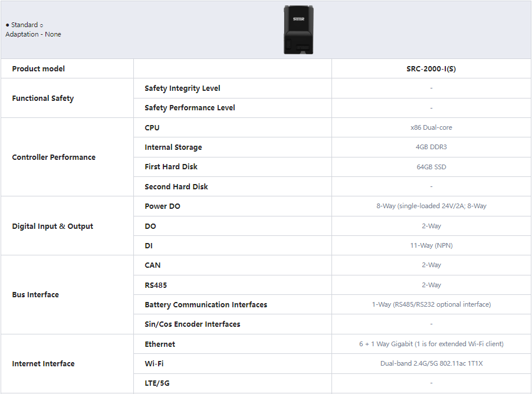Click the filled Standard bullet in legend
532x394 pixels.
coord(8,25)
